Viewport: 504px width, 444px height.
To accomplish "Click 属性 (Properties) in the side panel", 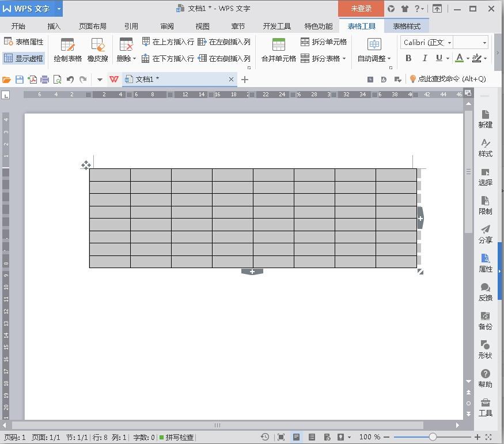I will click(x=485, y=263).
